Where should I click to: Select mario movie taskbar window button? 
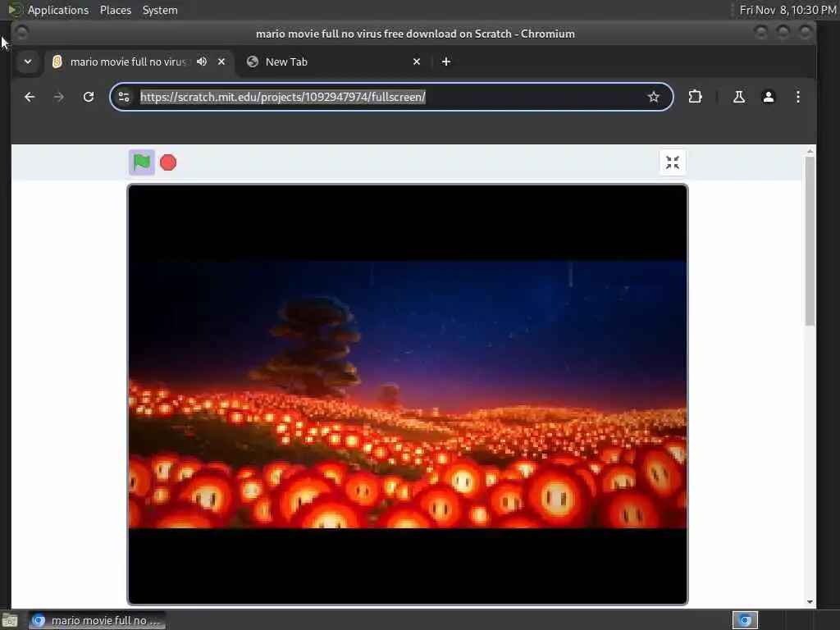[x=97, y=620]
